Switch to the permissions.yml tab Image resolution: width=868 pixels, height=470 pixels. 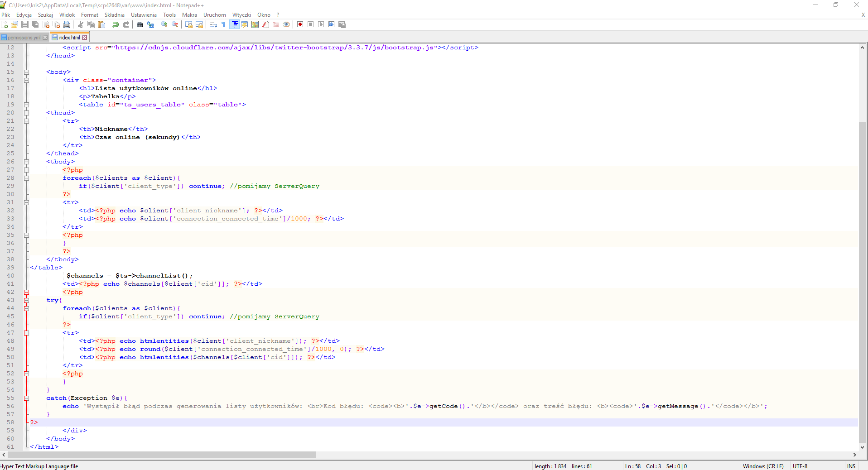(24, 38)
